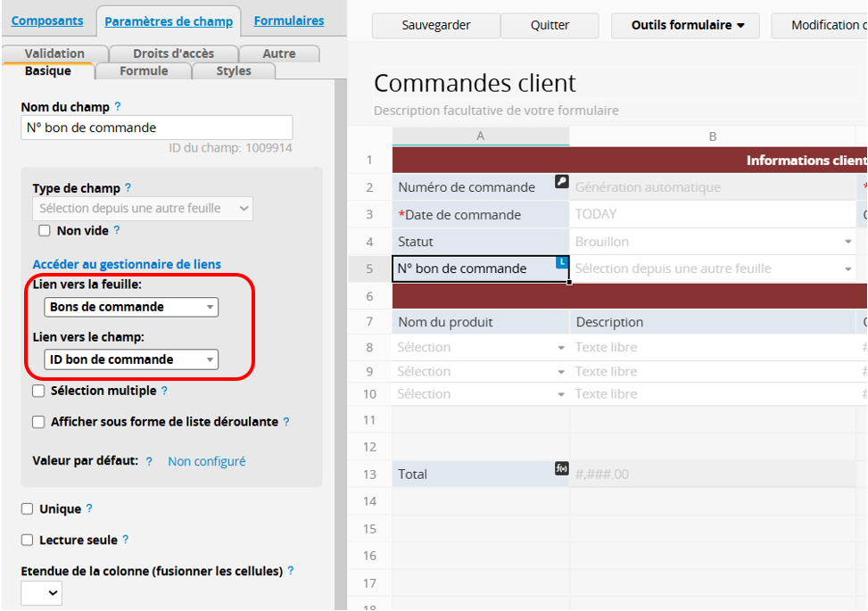868x611 pixels.
Task: Click help icon next to Lecture seule
Action: (126, 540)
